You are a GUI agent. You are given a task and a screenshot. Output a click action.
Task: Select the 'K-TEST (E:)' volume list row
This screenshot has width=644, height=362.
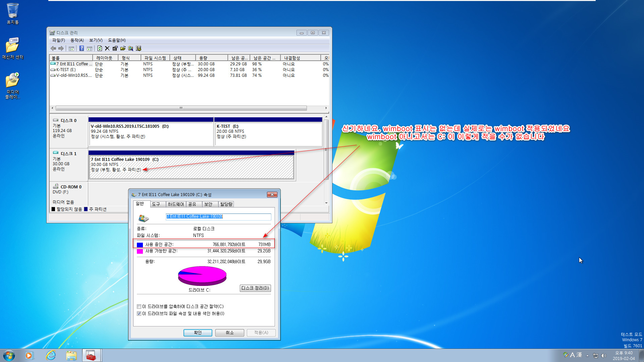coord(190,70)
